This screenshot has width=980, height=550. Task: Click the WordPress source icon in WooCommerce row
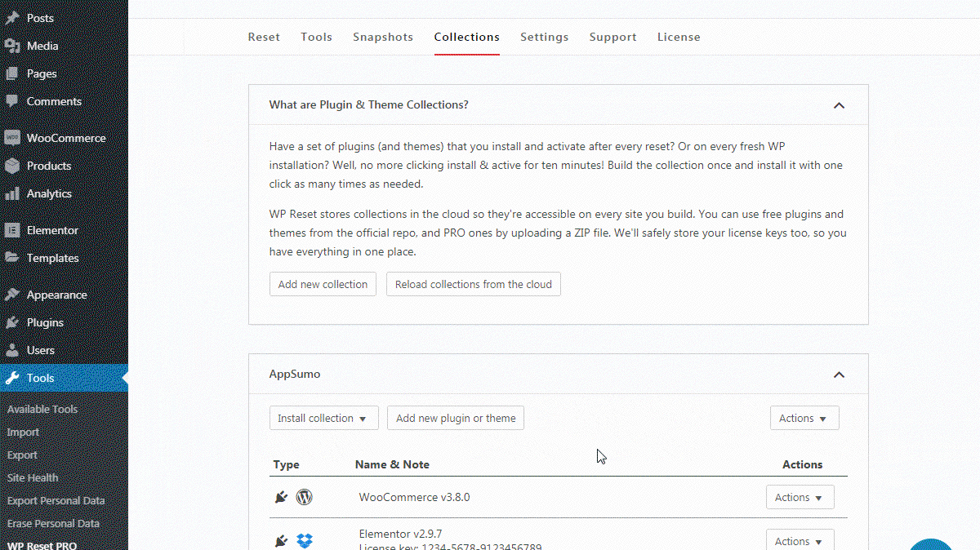(305, 497)
